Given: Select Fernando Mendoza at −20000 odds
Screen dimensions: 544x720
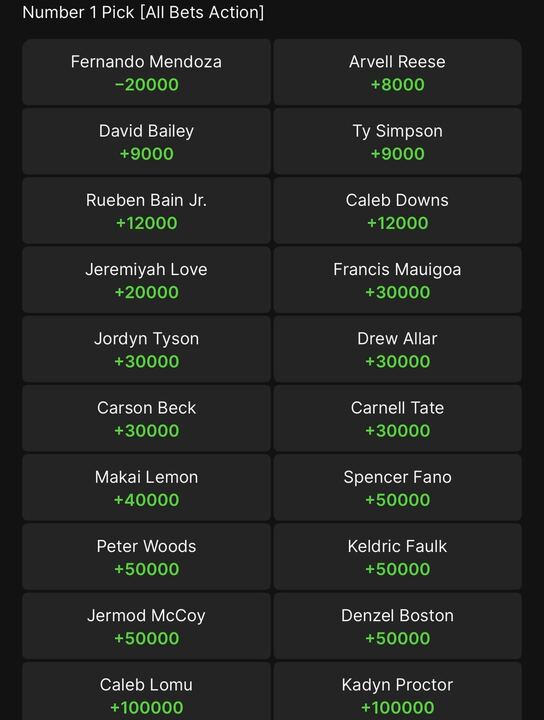Looking at the screenshot, I should tap(146, 72).
